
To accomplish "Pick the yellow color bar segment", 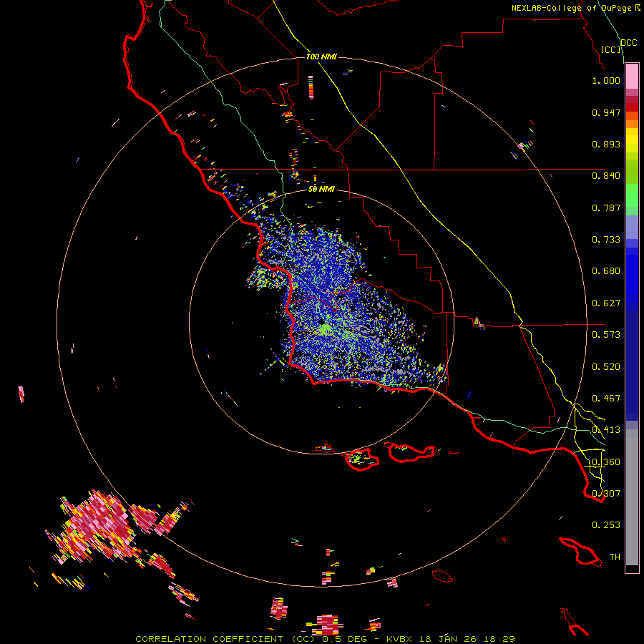I will [632, 140].
